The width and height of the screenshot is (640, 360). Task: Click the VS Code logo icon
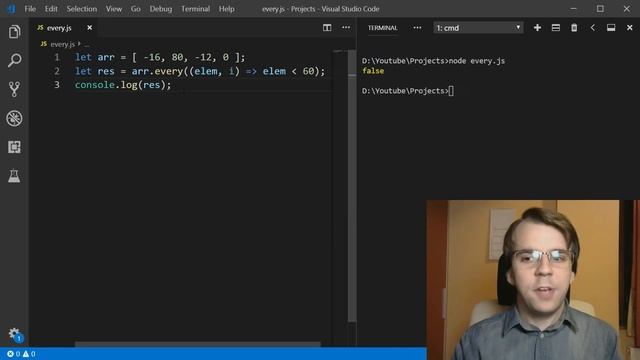pos(11,9)
